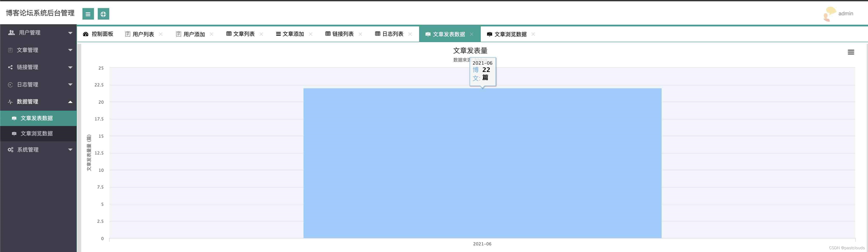
Task: Close the 用户列表 tab
Action: click(161, 34)
